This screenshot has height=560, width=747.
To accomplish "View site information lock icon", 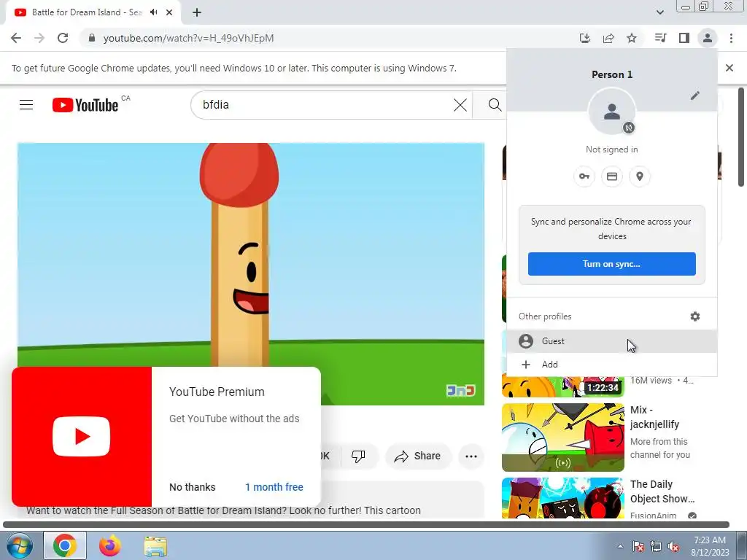I will (92, 38).
